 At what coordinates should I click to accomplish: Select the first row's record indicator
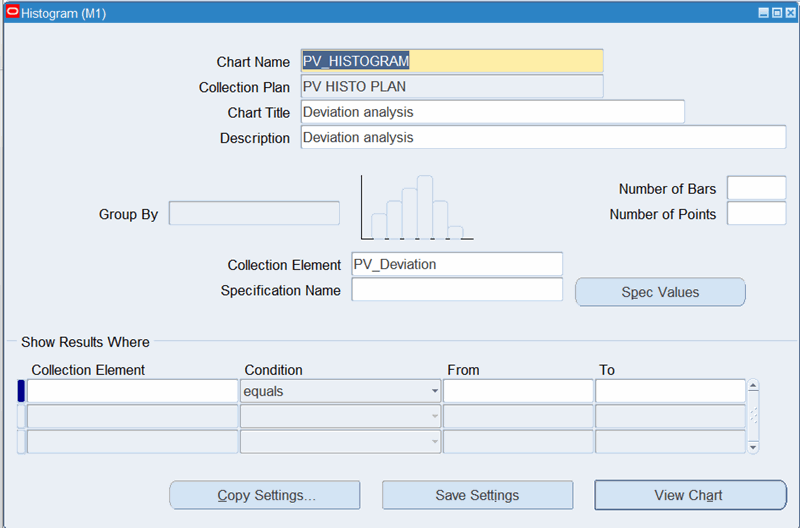pyautogui.click(x=21, y=391)
